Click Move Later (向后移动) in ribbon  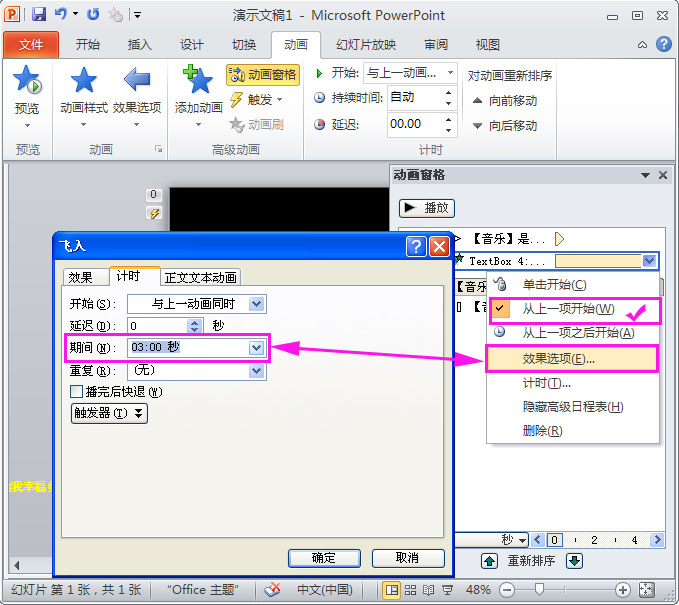pos(505,126)
